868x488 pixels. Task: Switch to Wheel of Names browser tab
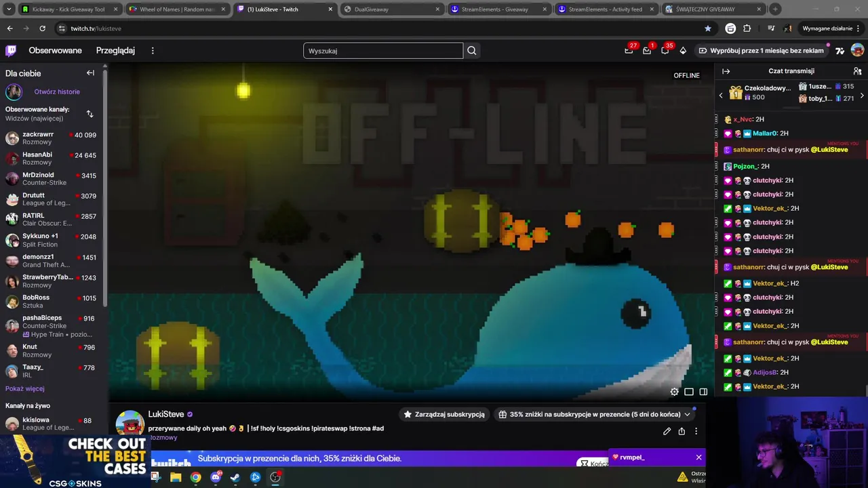[x=176, y=9]
